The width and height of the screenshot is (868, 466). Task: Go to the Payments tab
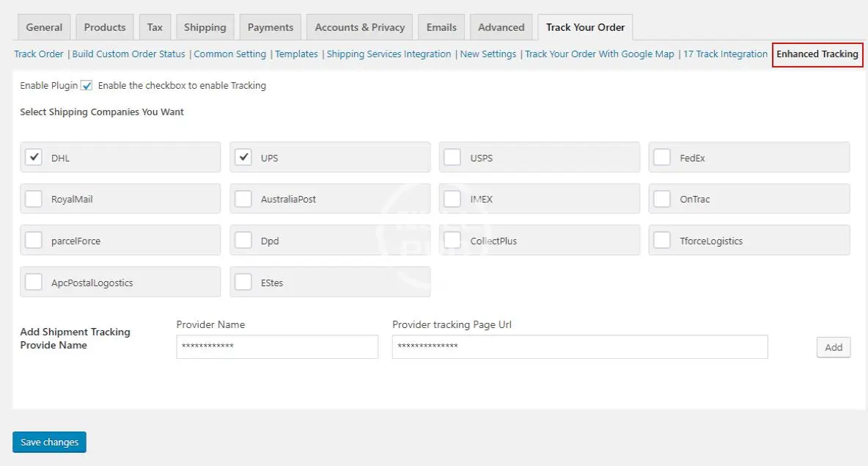coord(270,27)
